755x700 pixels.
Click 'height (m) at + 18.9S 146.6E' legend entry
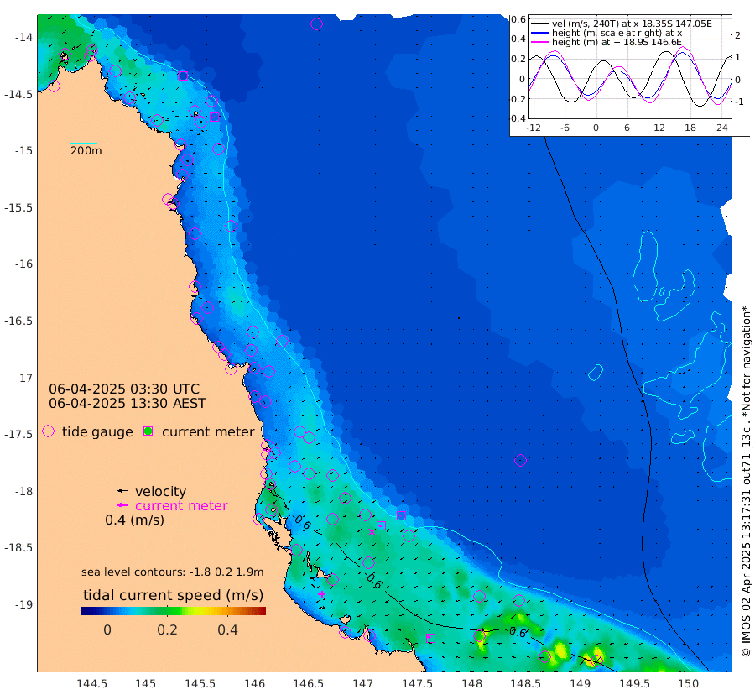(617, 42)
